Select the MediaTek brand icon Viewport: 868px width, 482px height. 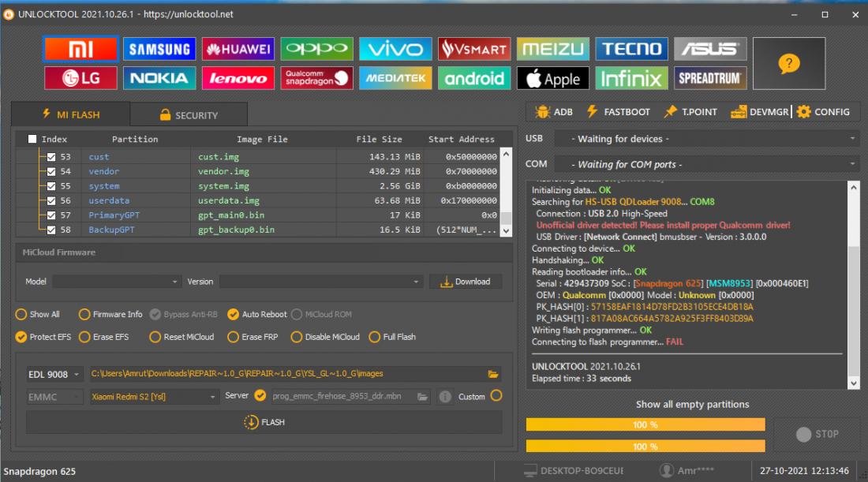click(395, 78)
